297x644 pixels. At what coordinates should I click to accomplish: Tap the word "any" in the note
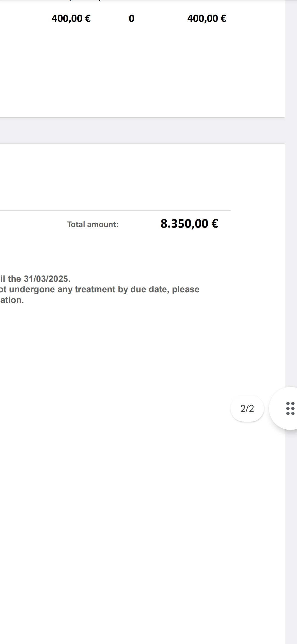(65, 290)
